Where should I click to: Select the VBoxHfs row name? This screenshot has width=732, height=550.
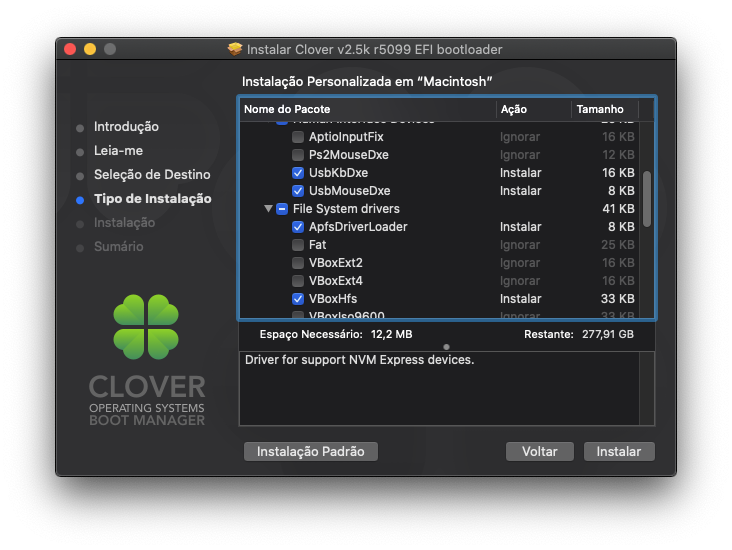(333, 299)
